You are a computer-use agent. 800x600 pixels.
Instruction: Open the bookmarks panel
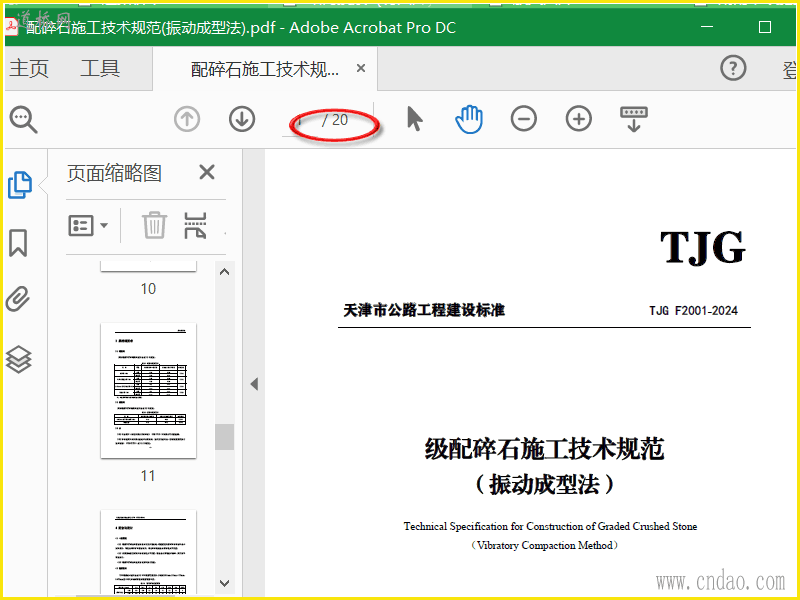point(18,242)
